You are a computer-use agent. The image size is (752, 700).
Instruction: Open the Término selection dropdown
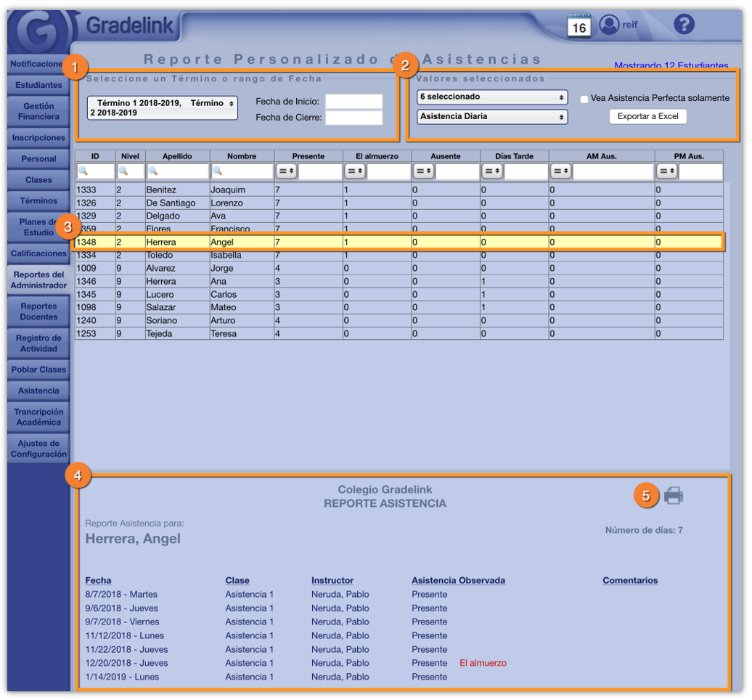pos(162,108)
